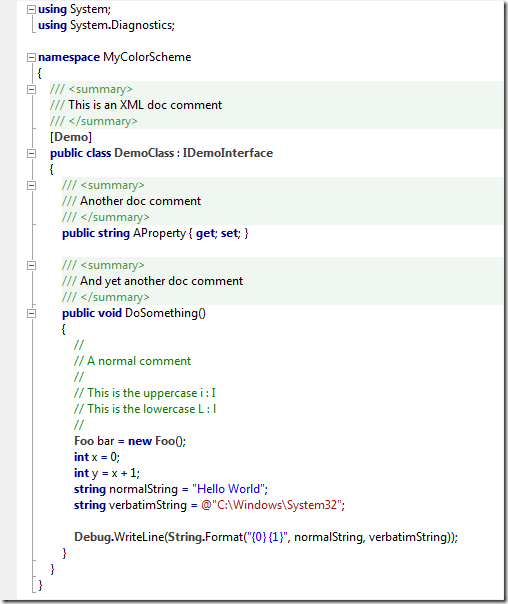Image resolution: width=508 pixels, height=604 pixels.
Task: Click the 'public string' keywords
Action: [96, 233]
